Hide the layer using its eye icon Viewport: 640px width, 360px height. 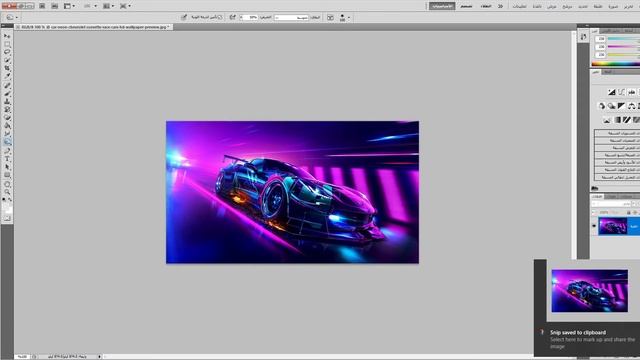594,226
